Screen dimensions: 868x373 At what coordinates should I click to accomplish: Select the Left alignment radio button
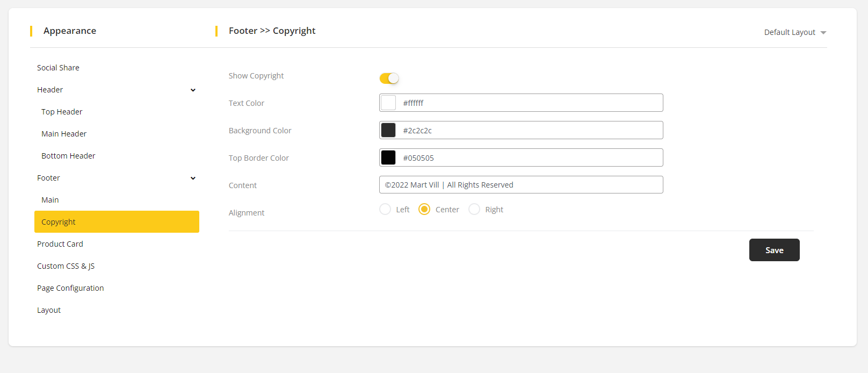[x=385, y=209]
